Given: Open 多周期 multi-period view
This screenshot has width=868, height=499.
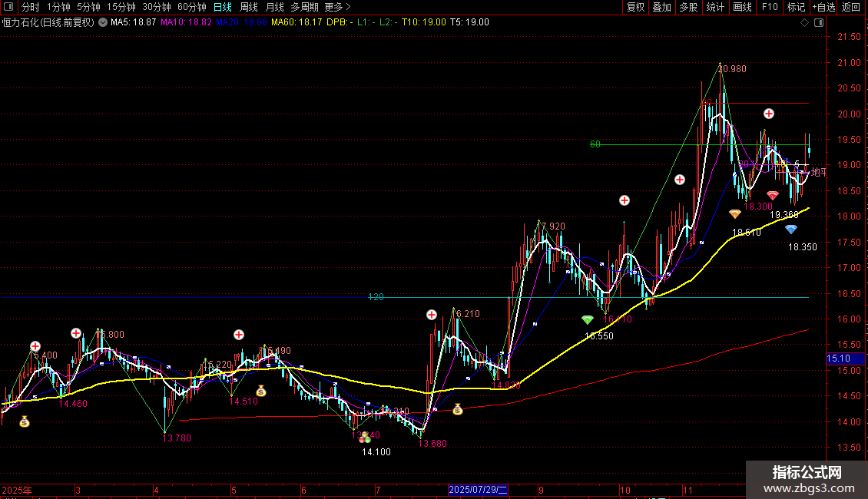Looking at the screenshot, I should [304, 7].
